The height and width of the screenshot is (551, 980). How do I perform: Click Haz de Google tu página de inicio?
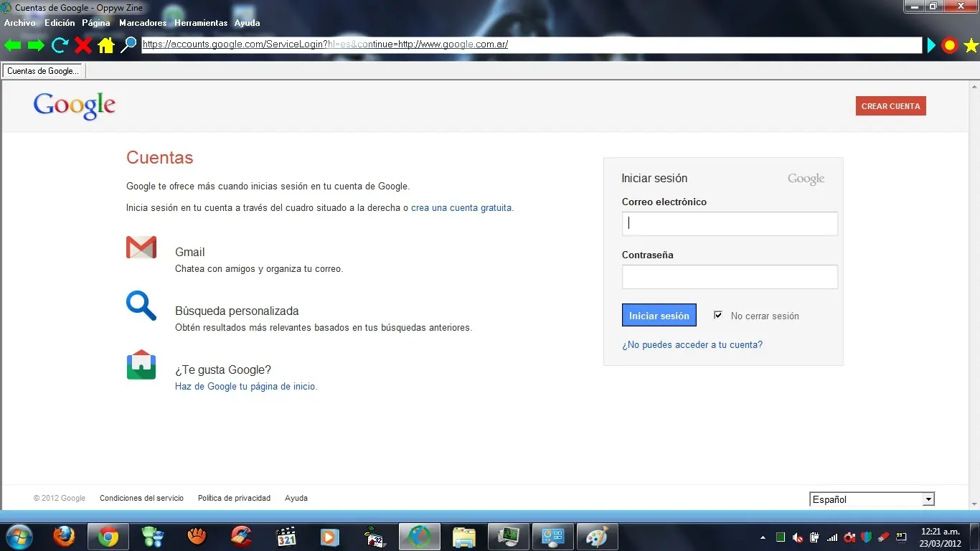(245, 386)
